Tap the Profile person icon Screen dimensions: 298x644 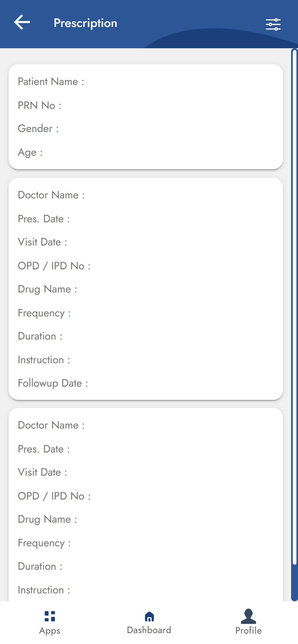coord(248,616)
